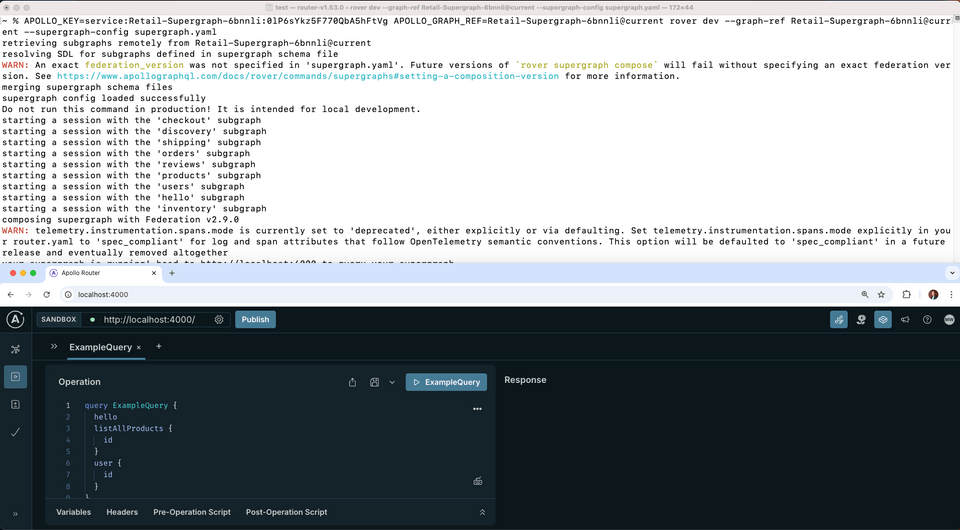Screen dimensions: 960x530
Task: Click terminal line 'supergraph config loaded successfully'
Action: click(104, 98)
